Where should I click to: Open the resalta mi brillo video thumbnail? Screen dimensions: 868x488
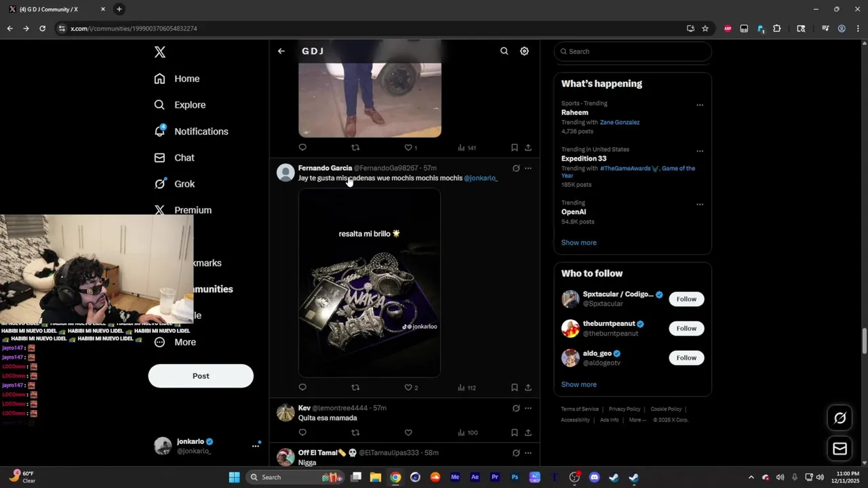click(370, 283)
